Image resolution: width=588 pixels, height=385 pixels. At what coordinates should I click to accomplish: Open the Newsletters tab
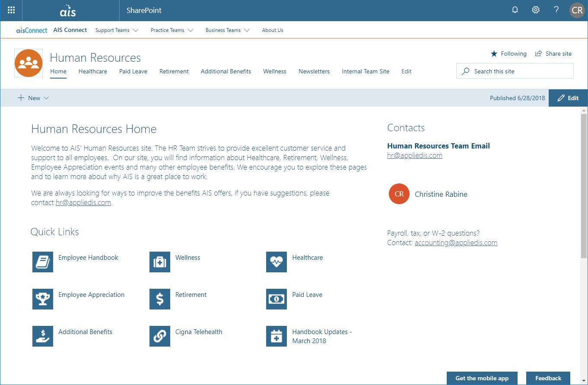[x=314, y=71]
